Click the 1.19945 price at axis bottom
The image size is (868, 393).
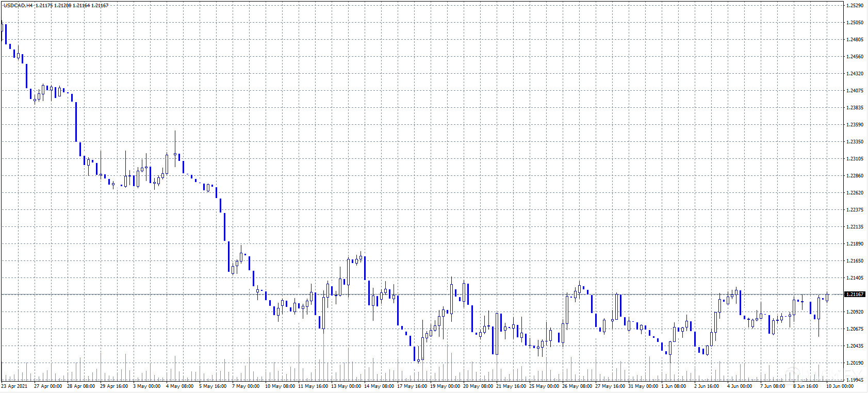[855, 380]
